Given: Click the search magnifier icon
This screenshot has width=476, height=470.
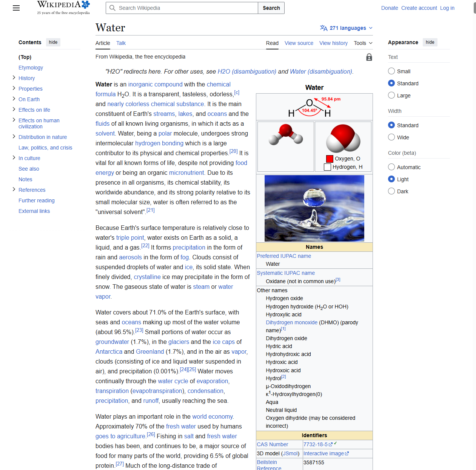Looking at the screenshot, I should coord(112,8).
